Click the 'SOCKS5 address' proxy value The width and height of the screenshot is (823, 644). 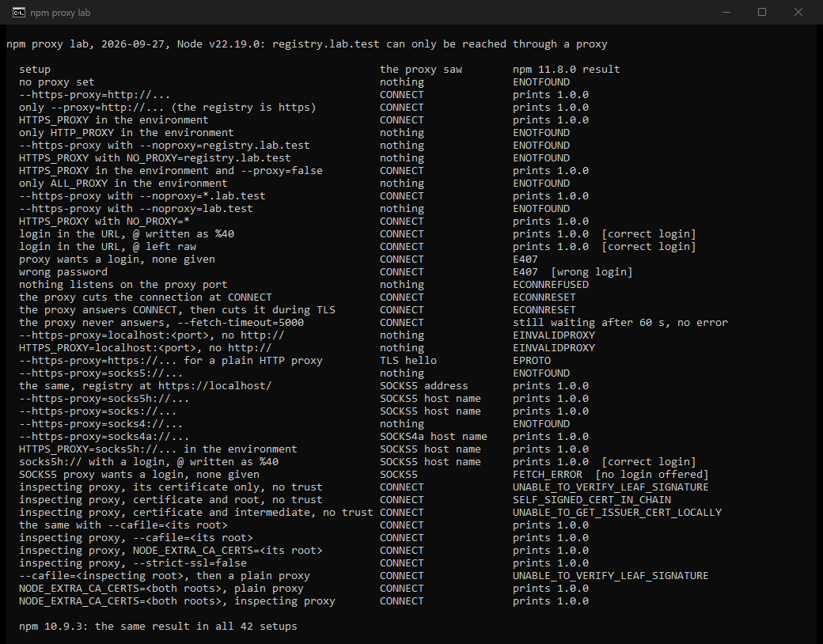(423, 386)
